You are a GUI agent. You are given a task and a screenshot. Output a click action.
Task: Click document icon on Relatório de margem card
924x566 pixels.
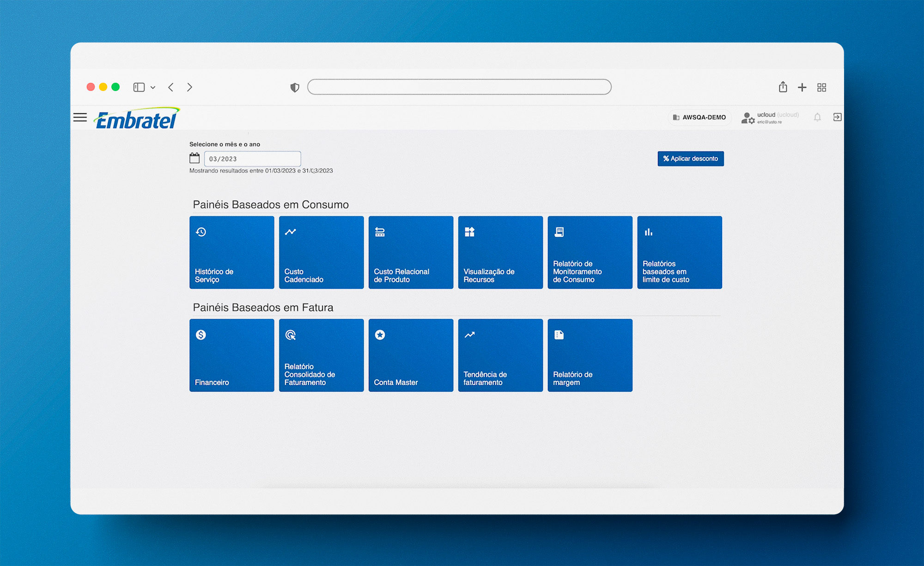[x=559, y=335]
